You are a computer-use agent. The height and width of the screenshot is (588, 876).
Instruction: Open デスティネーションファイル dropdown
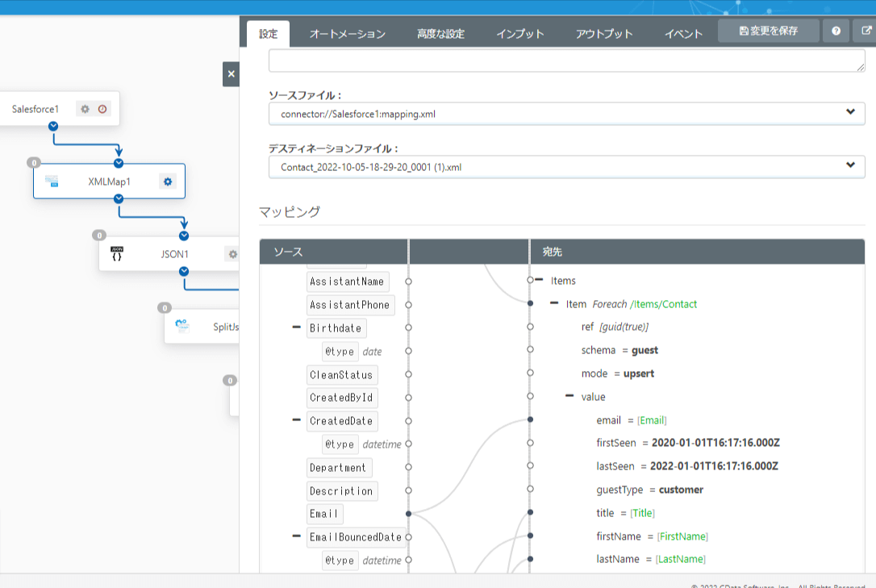(x=566, y=167)
